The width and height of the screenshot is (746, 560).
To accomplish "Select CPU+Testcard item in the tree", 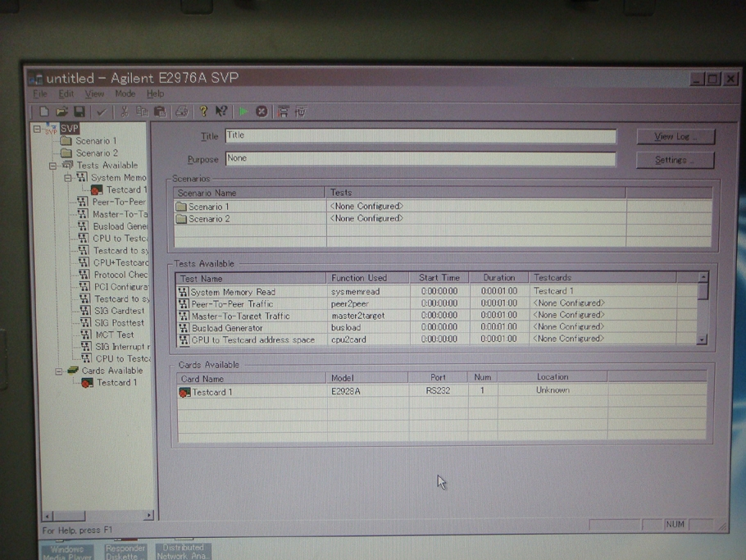I will click(121, 262).
